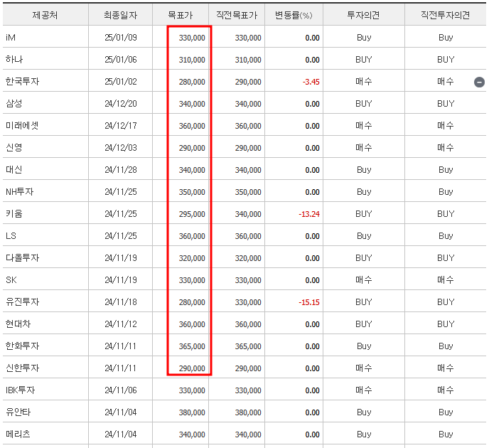489x448 pixels.
Task: Select the 한화투자 provider name
Action: (x=23, y=346)
